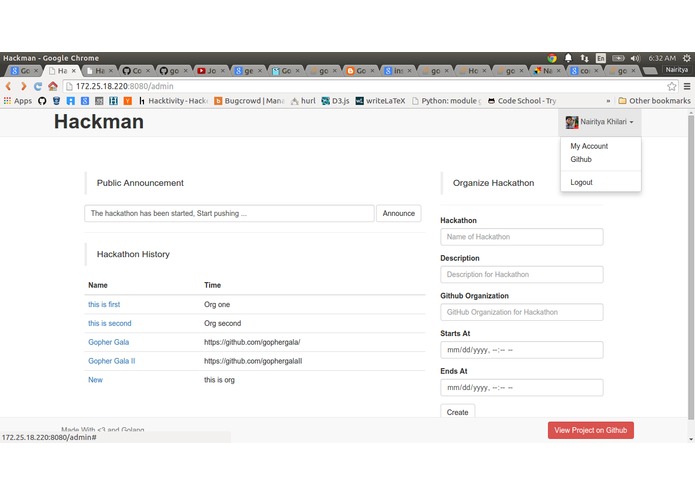
Task: Click the page vertical scrollbar
Action: [x=691, y=266]
